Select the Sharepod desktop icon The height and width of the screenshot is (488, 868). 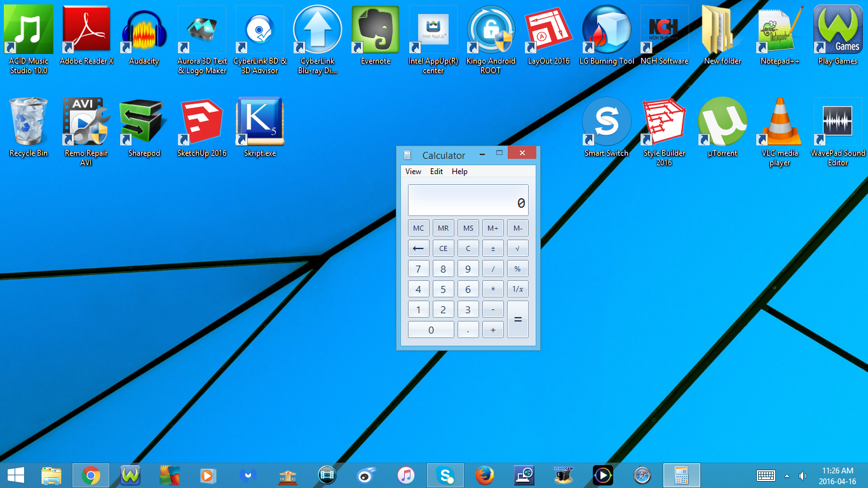click(x=144, y=121)
